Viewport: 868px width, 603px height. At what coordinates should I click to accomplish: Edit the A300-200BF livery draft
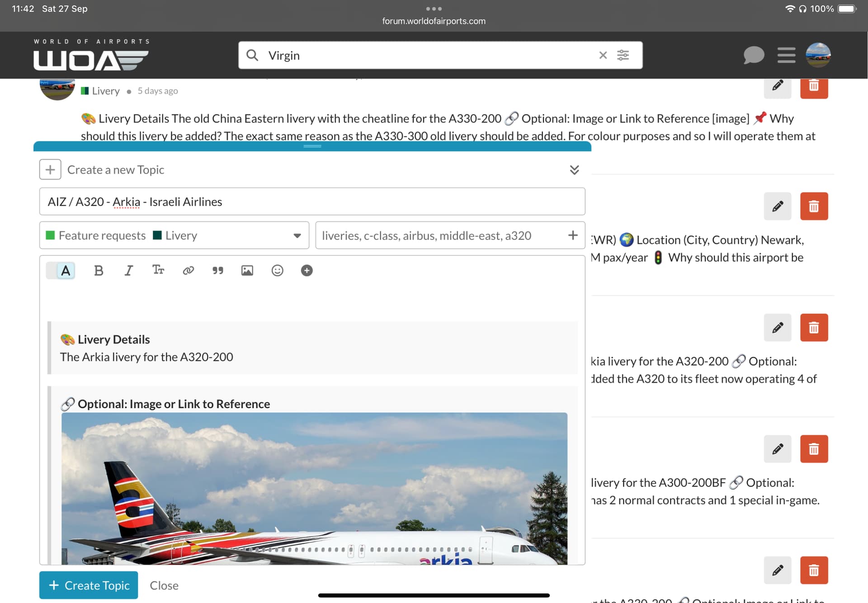click(x=778, y=449)
